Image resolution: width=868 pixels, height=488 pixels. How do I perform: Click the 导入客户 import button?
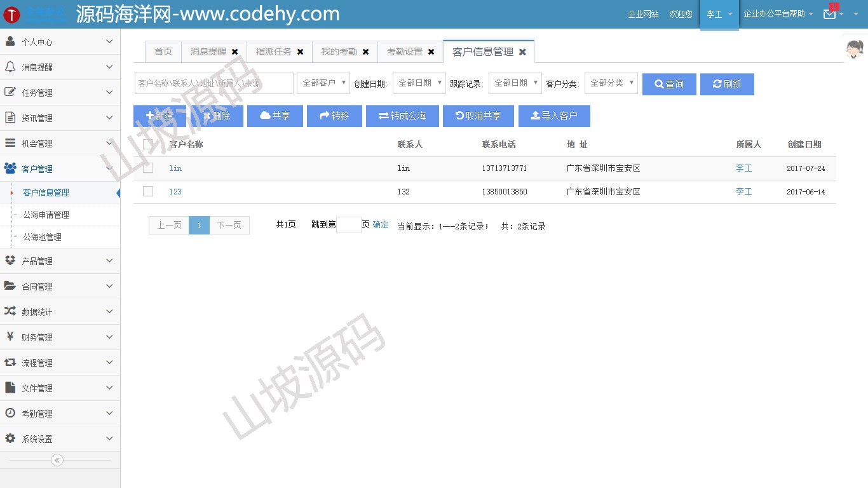pos(554,116)
